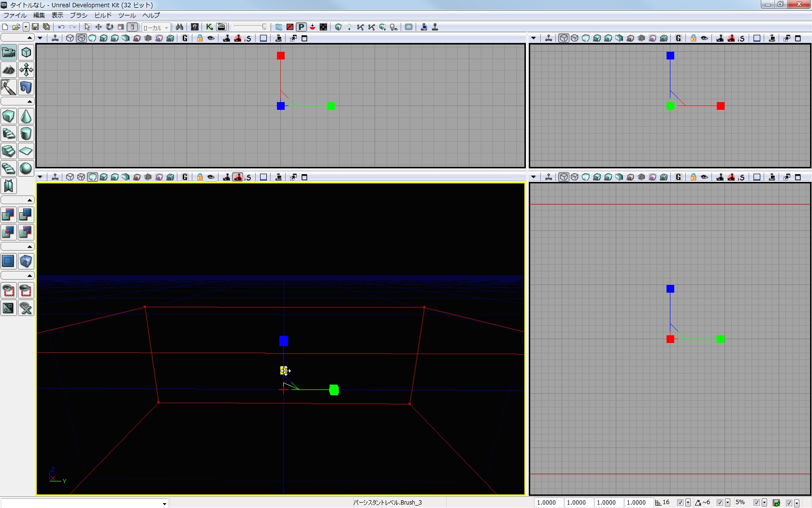
Task: Click the CSG Add button
Action: tap(9, 215)
